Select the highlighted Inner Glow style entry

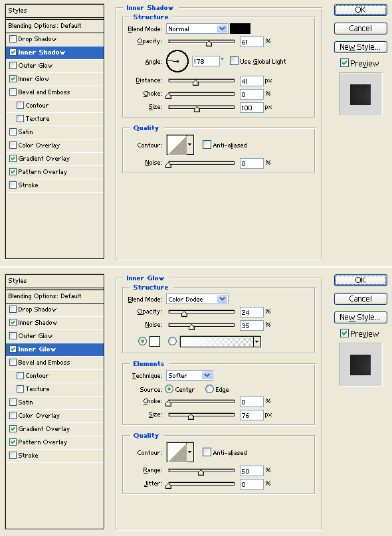[x=54, y=349]
